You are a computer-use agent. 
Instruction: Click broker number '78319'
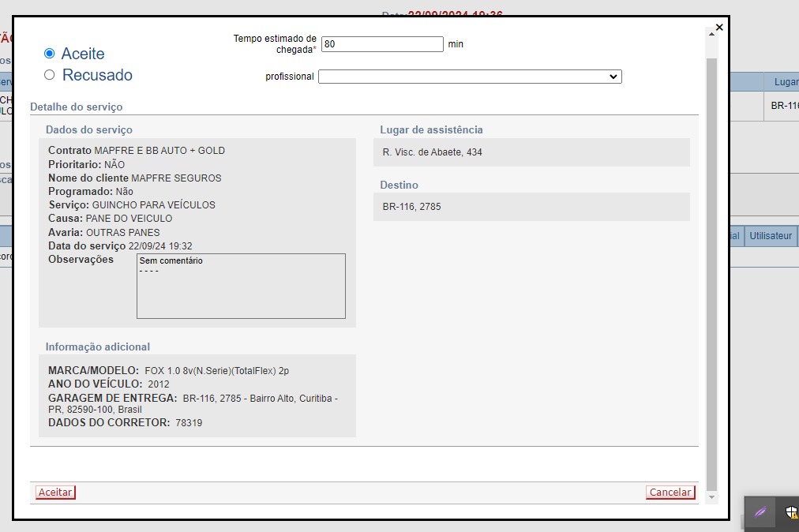(189, 423)
